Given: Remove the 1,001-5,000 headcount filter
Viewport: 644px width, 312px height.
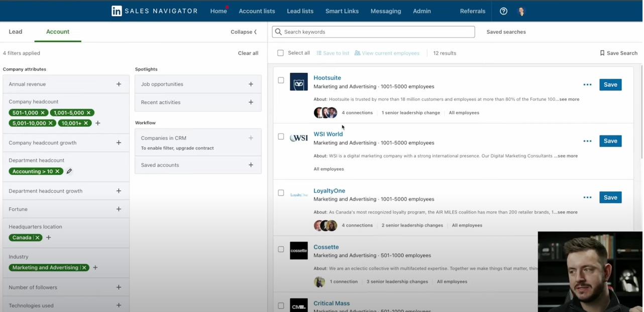Looking at the screenshot, I should [x=88, y=113].
